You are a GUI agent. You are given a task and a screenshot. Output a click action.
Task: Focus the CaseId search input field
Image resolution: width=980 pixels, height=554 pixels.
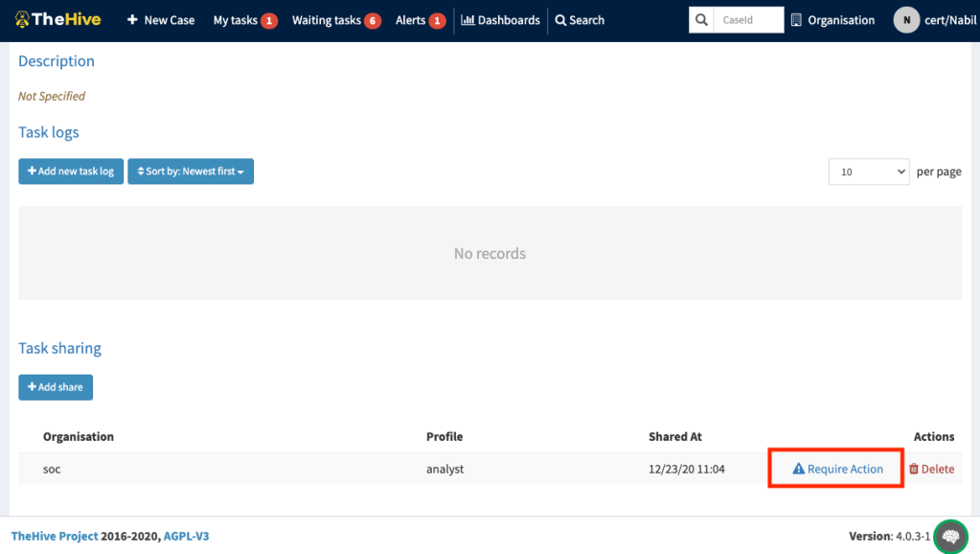tap(750, 20)
